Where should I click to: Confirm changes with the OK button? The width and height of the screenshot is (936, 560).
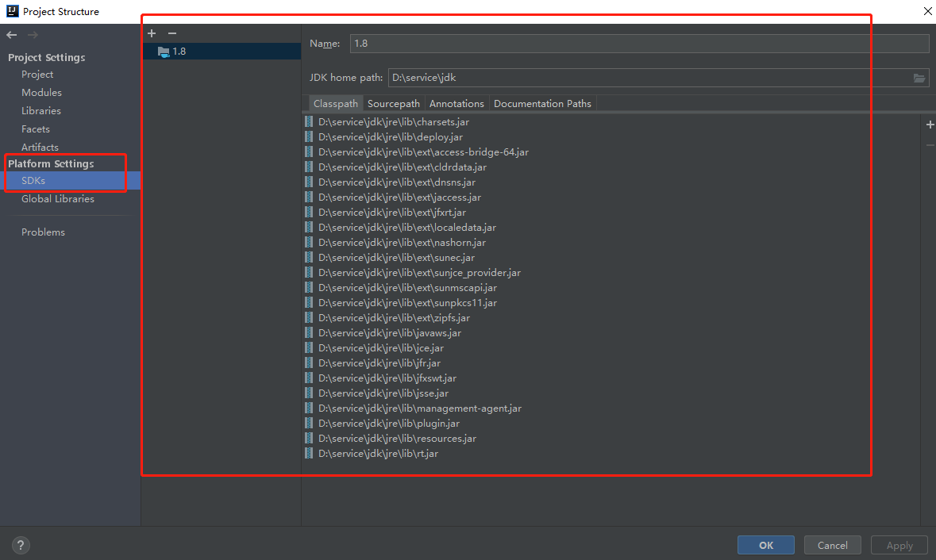[x=765, y=545]
